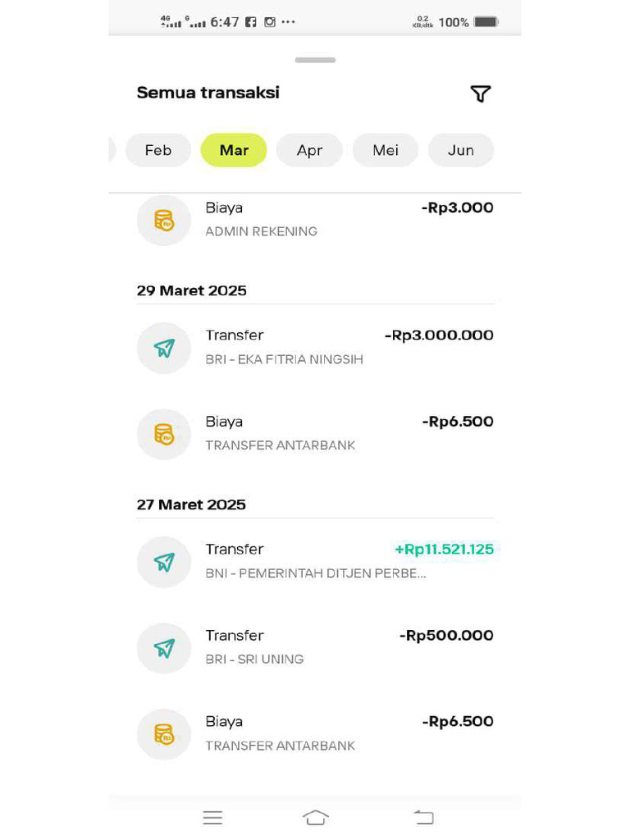Open the transaction filter funnel icon
The height and width of the screenshot is (840, 630).
[480, 94]
